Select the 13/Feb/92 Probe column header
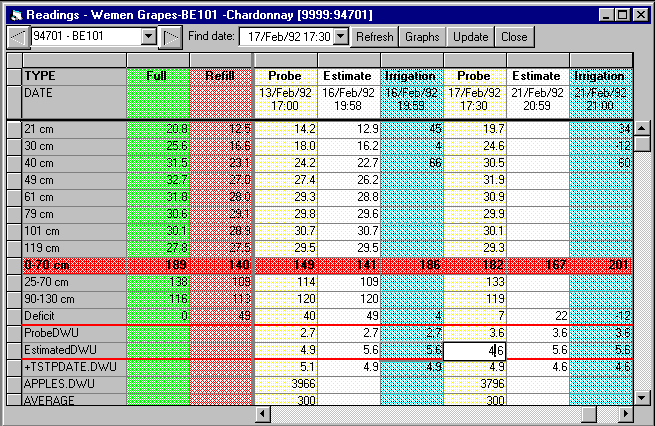The height and width of the screenshot is (426, 655). pos(286,76)
